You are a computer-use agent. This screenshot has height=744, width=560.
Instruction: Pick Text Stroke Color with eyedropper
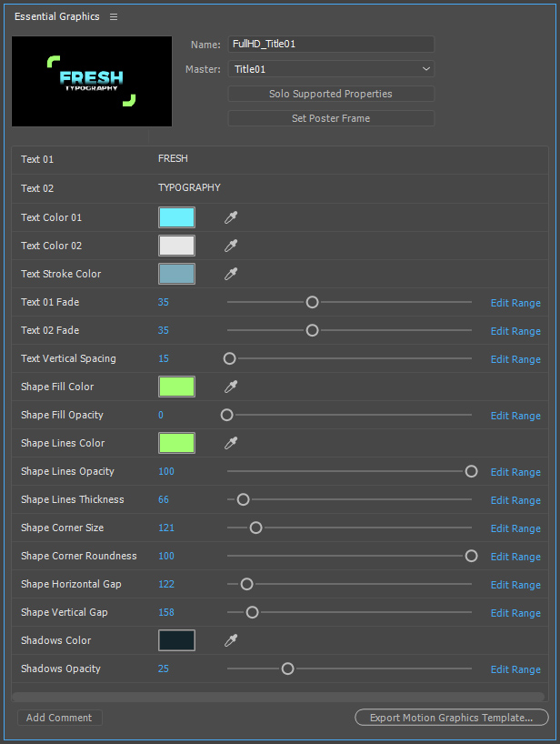[x=231, y=274]
